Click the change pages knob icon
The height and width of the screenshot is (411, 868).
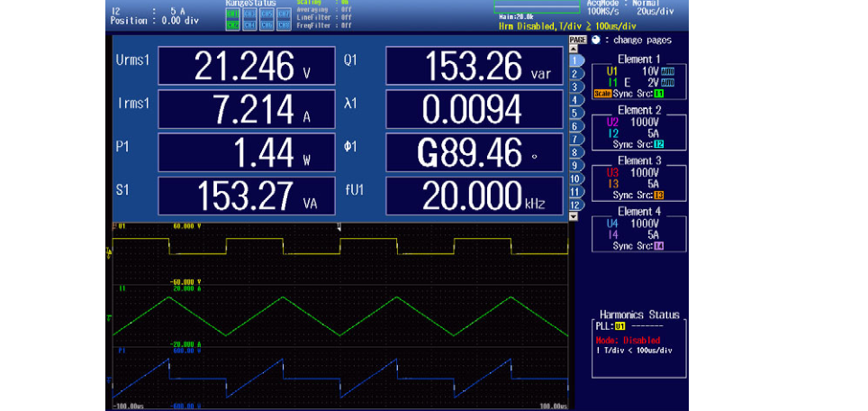[x=596, y=40]
